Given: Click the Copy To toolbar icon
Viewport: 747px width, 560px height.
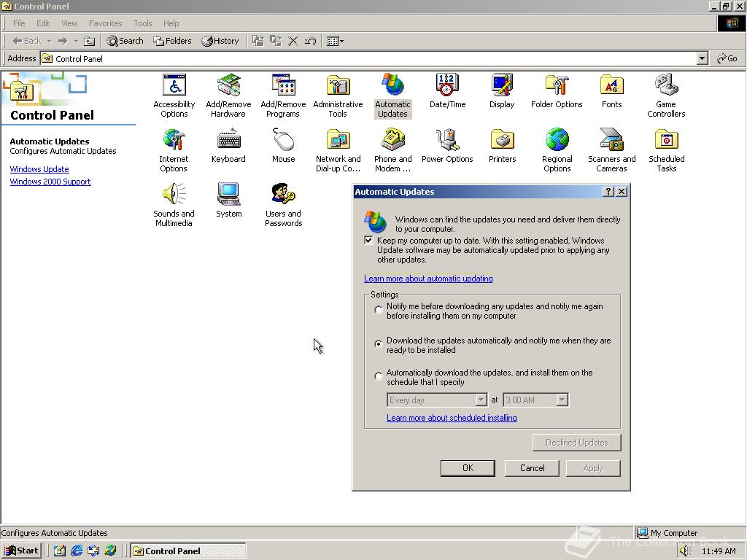Looking at the screenshot, I should pos(276,41).
